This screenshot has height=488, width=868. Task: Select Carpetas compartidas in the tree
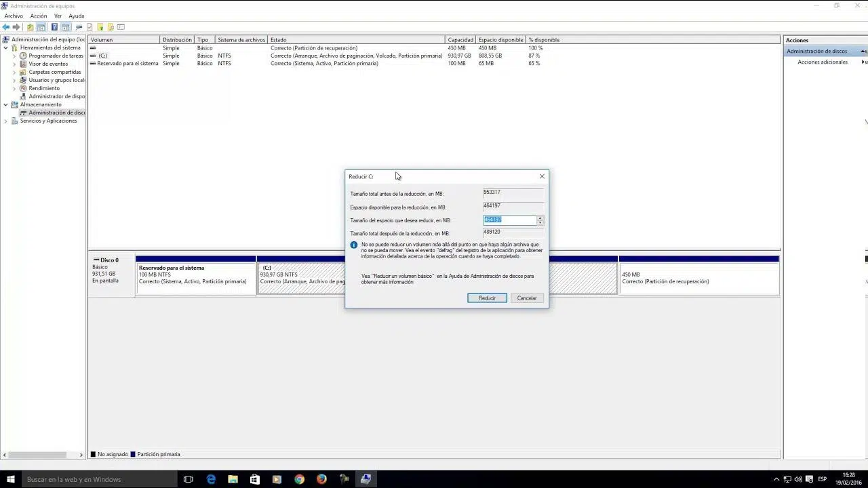[x=54, y=72]
